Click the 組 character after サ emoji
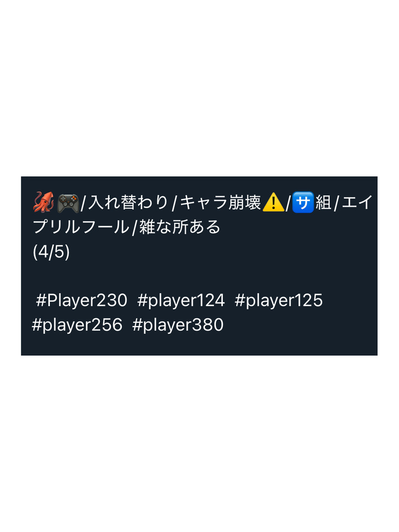Image resolution: width=399 pixels, height=532 pixels. tap(324, 202)
